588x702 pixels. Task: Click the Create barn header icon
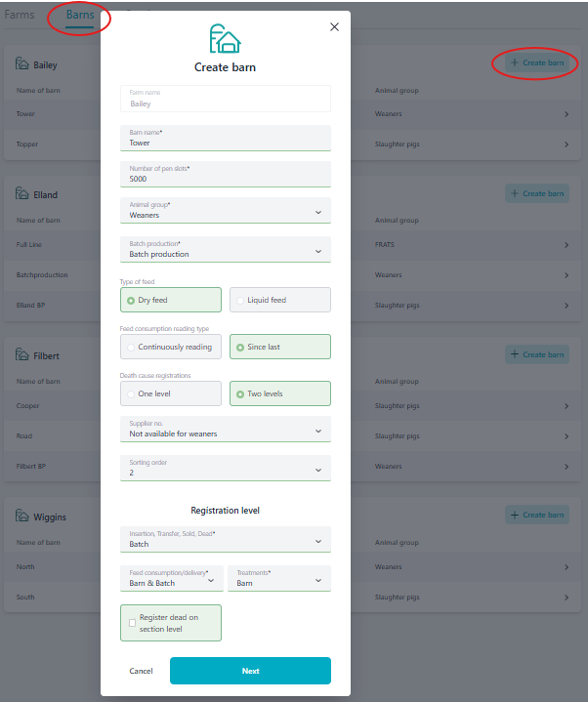coord(225,39)
